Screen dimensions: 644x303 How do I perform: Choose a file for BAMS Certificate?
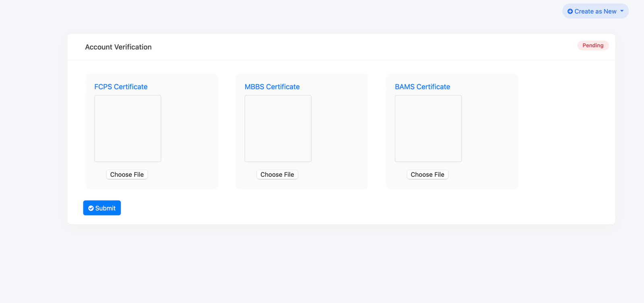click(x=427, y=174)
